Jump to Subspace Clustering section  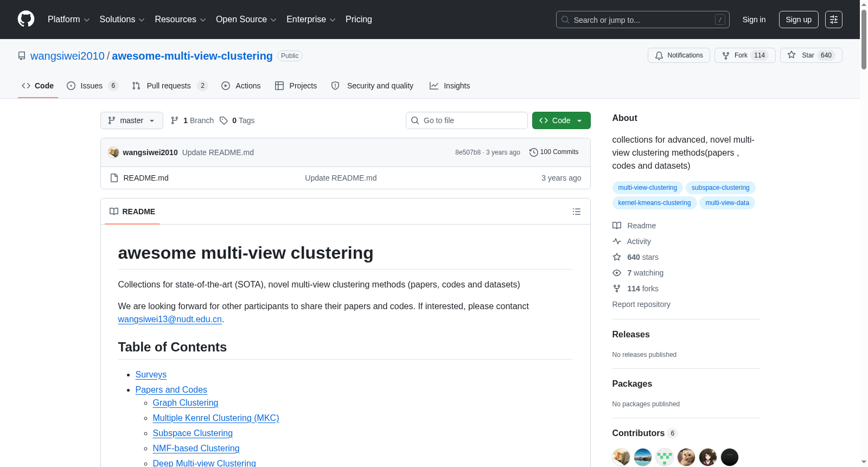pos(193,433)
